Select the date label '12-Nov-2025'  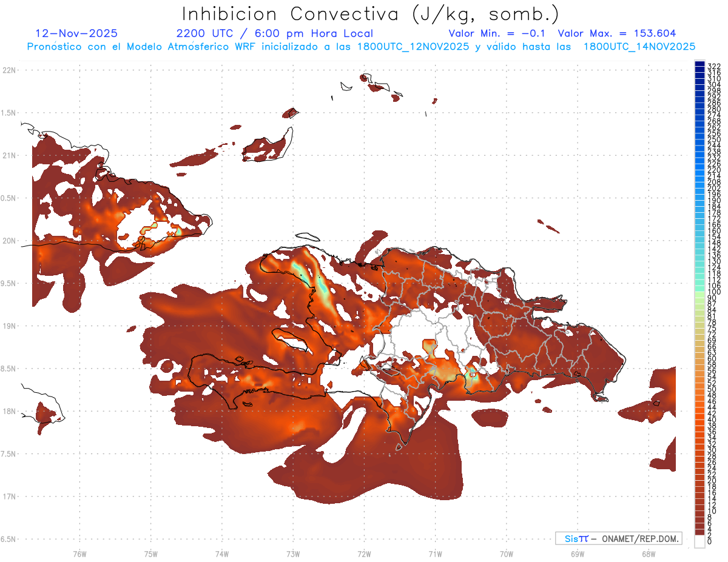pos(76,33)
